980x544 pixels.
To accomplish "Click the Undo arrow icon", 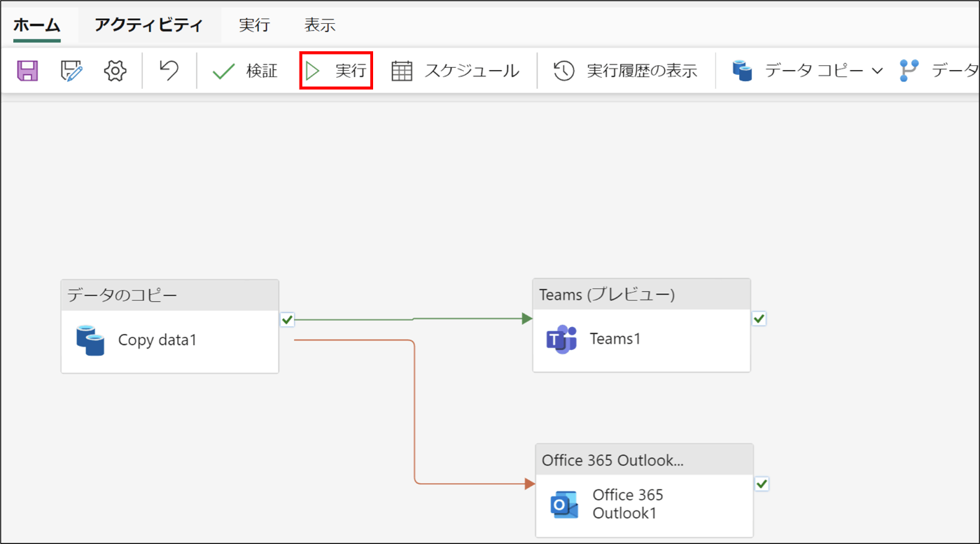I will [169, 70].
